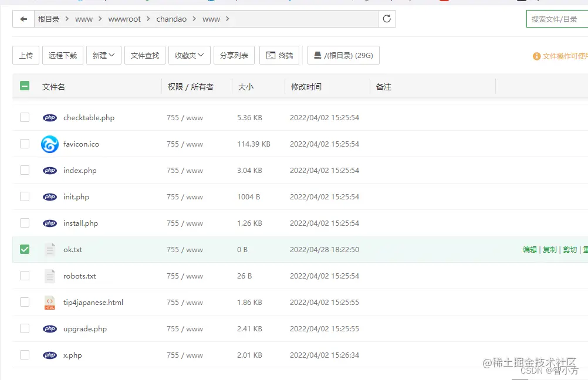Click the disk /(根目录) (29G) button
Screen dimensions: 588x380
pos(343,56)
